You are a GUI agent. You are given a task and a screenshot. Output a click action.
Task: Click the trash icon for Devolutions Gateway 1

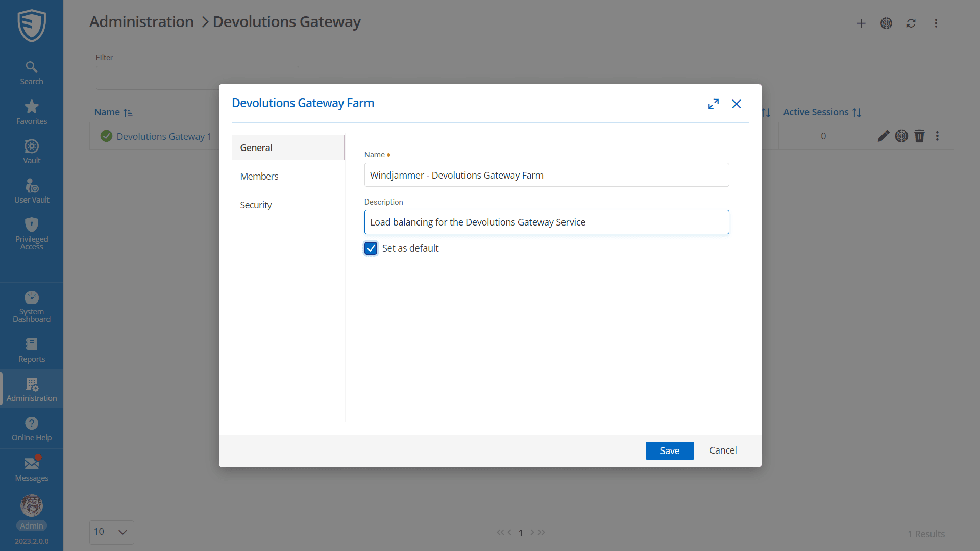919,136
